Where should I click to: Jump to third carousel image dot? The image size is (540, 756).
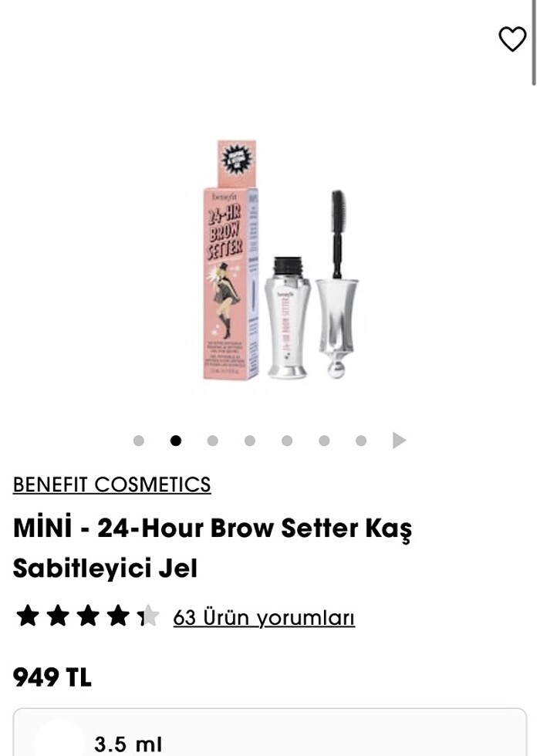(x=213, y=440)
